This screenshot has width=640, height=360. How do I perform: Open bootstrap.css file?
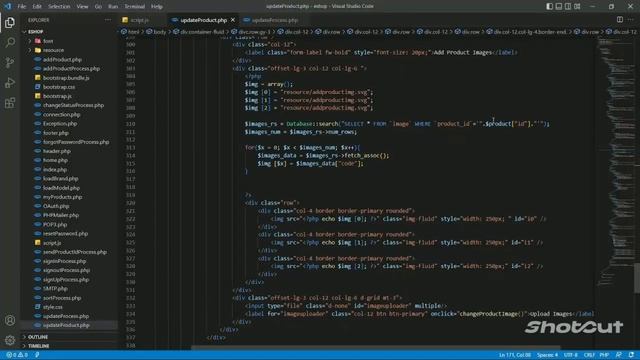point(59,87)
